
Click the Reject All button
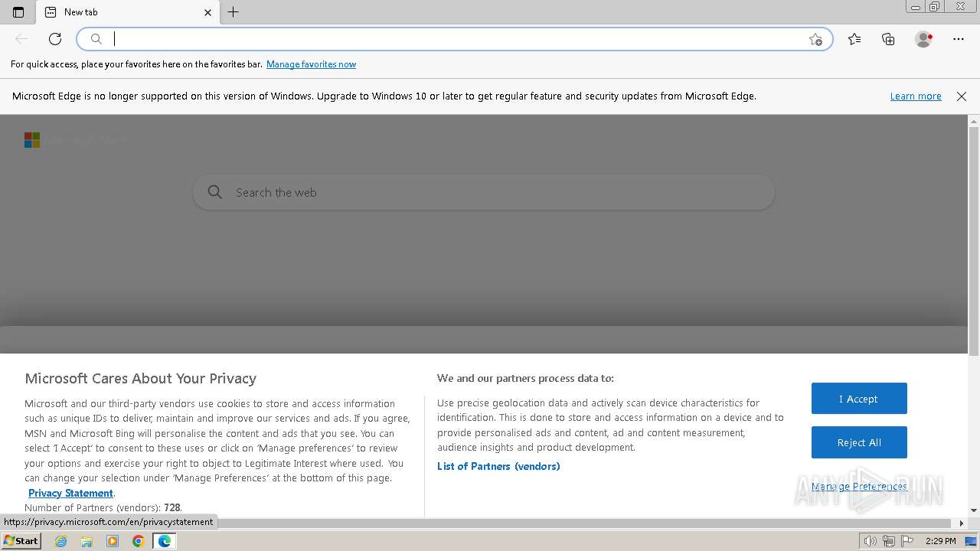point(859,442)
